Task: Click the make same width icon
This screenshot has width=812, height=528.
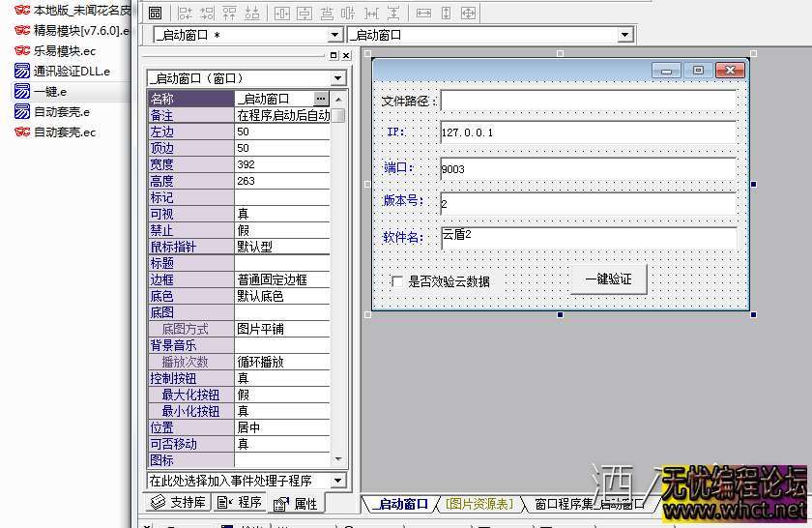Action: [423, 14]
